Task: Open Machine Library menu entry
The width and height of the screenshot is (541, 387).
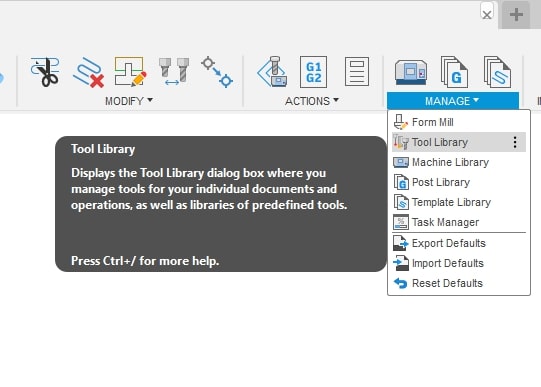Action: [x=459, y=162]
